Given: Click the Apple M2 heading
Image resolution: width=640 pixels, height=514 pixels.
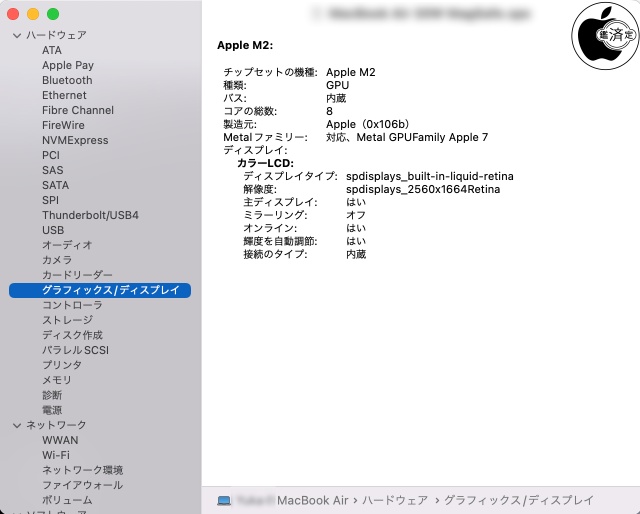Looking at the screenshot, I should click(245, 45).
